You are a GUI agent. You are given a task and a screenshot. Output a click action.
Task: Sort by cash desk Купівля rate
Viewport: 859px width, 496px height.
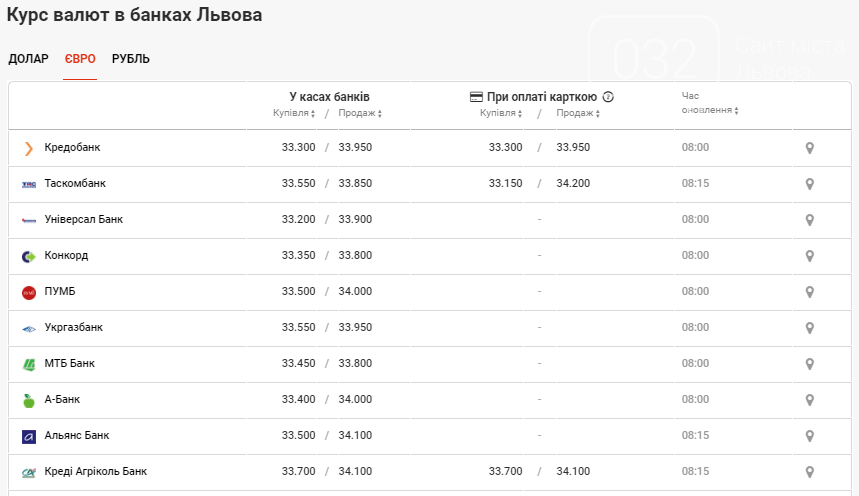coord(294,113)
